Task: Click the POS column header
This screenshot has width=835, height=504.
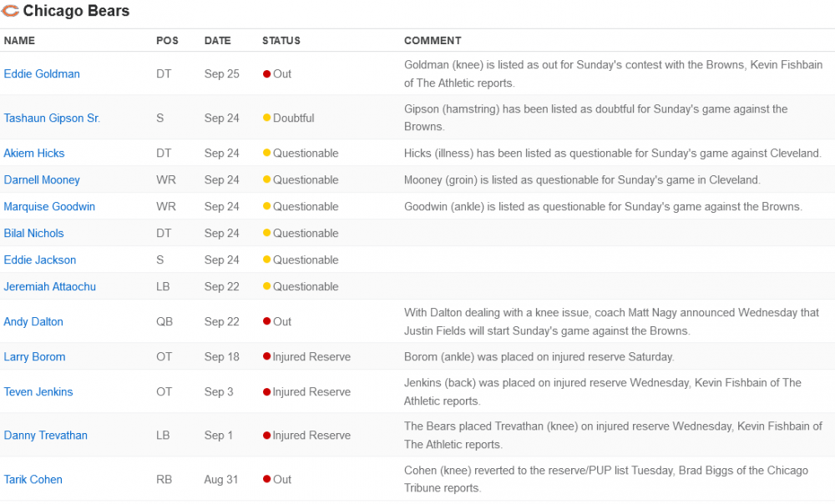Action: pyautogui.click(x=167, y=40)
